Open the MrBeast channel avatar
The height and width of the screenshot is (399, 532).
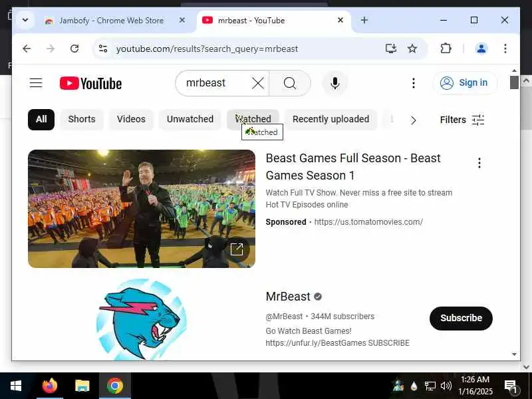(x=142, y=319)
